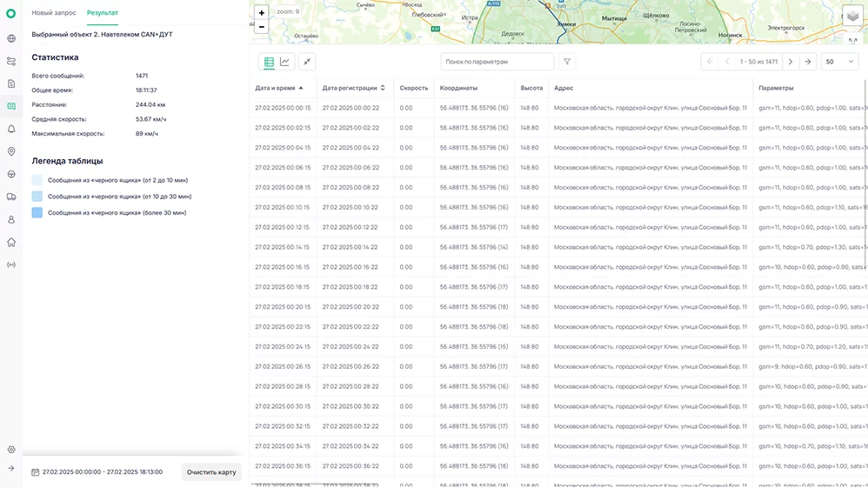The image size is (868, 488).
Task: Click the Высота column header
Action: pyautogui.click(x=531, y=88)
